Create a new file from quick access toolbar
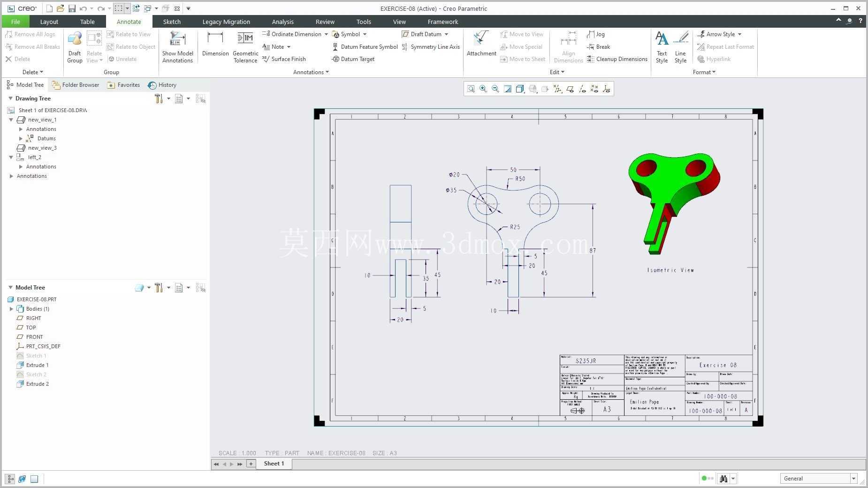Screen dimensions: 868x488 click(49, 8)
